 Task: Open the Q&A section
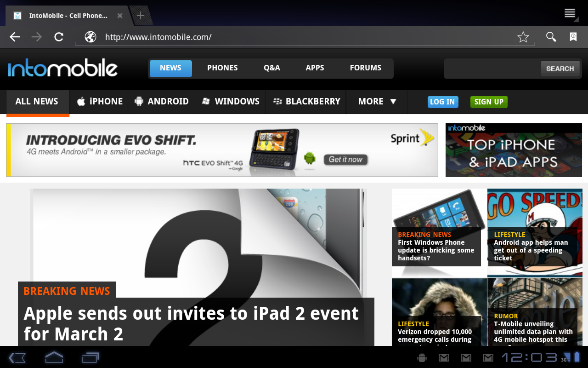(272, 68)
